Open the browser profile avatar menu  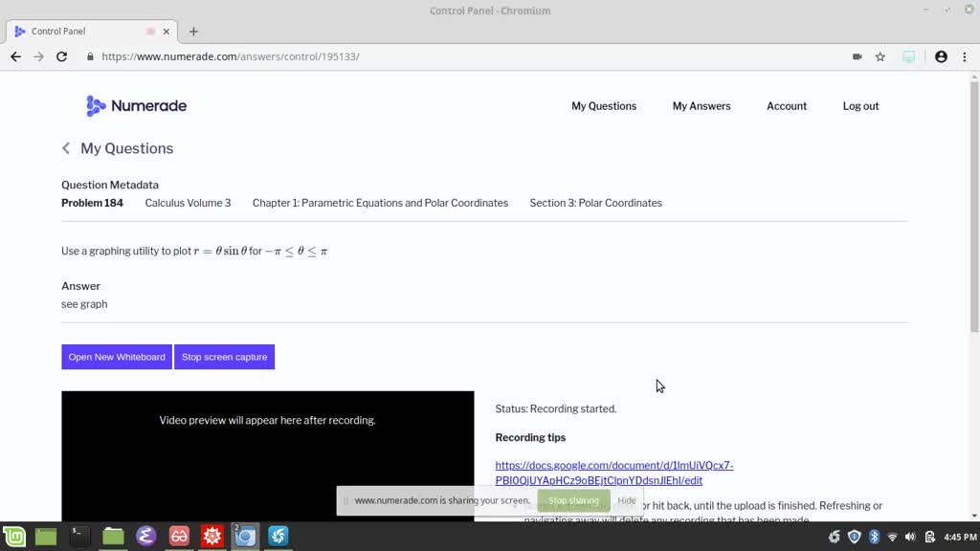coord(942,56)
